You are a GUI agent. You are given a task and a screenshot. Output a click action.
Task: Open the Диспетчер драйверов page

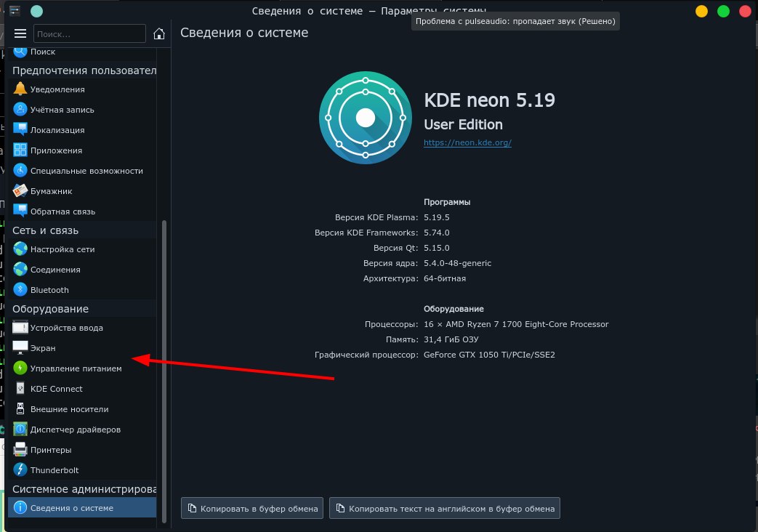point(82,429)
